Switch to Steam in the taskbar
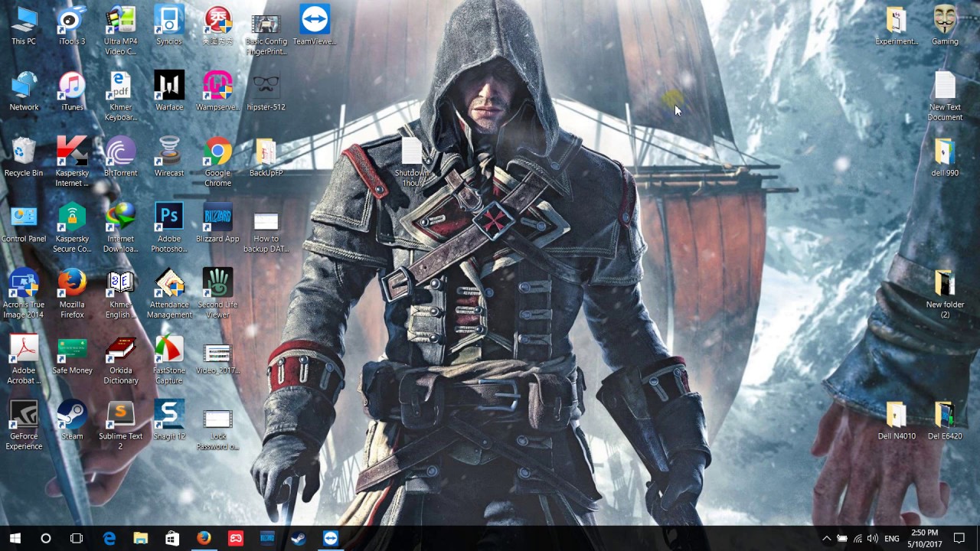Image resolution: width=980 pixels, height=551 pixels. (299, 539)
